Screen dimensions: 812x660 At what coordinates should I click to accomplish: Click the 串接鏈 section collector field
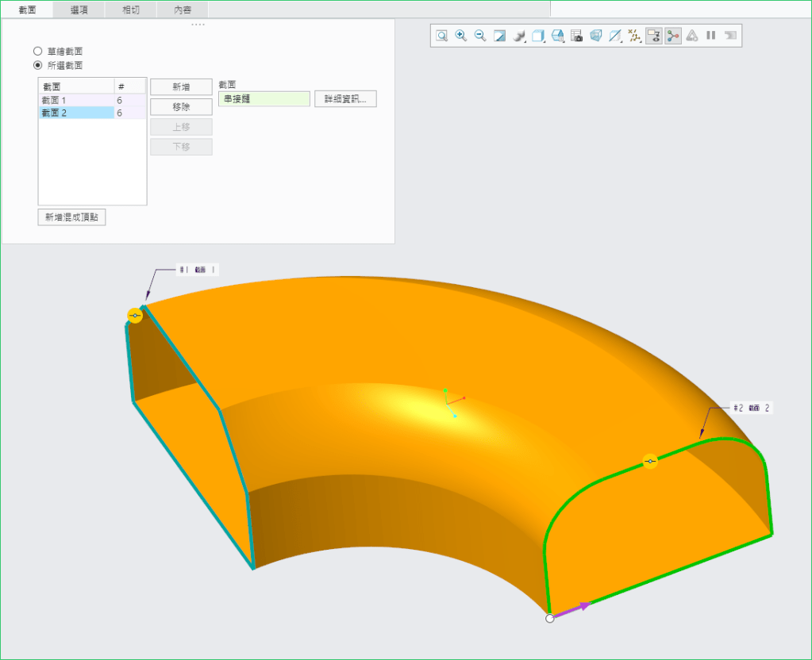[x=264, y=99]
